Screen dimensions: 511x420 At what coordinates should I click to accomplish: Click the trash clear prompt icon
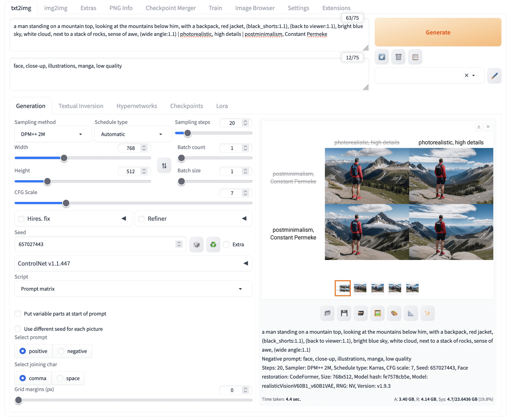click(398, 57)
